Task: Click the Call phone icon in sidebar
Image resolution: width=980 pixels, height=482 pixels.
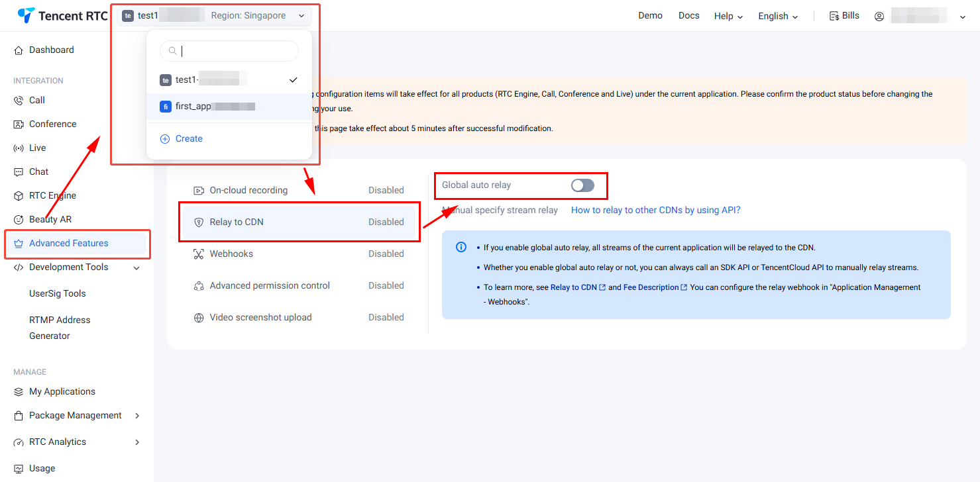Action: (19, 101)
